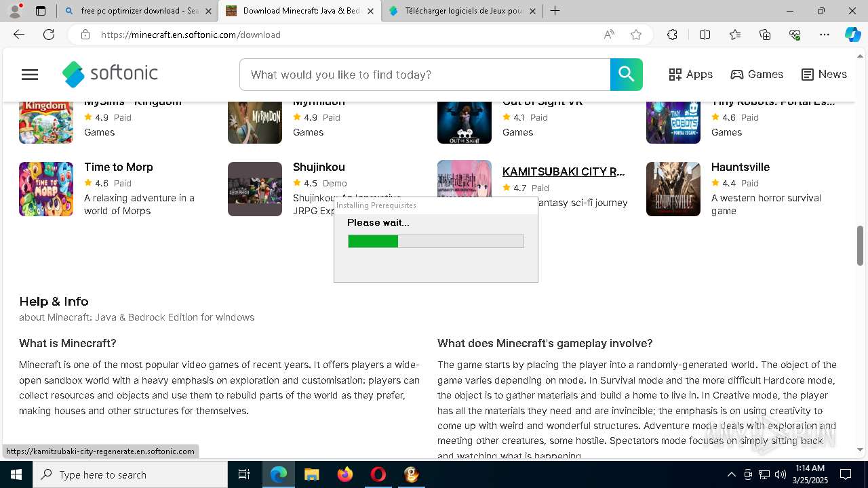Open network settings tray icon
The height and width of the screenshot is (488, 868).
click(764, 474)
